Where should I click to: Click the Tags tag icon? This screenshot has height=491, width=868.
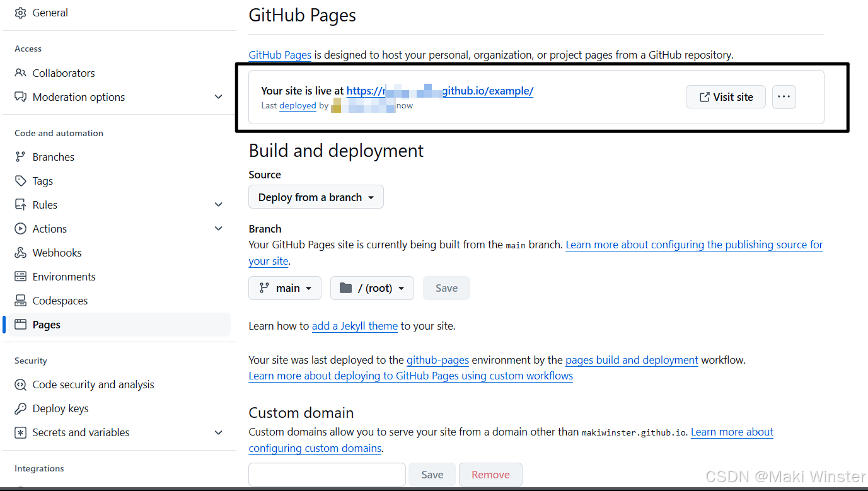21,181
